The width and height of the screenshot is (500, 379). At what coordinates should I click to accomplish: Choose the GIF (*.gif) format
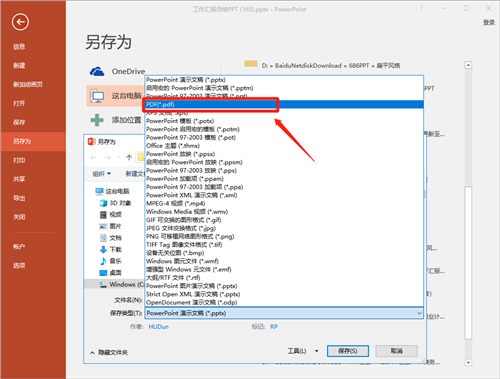(x=284, y=220)
